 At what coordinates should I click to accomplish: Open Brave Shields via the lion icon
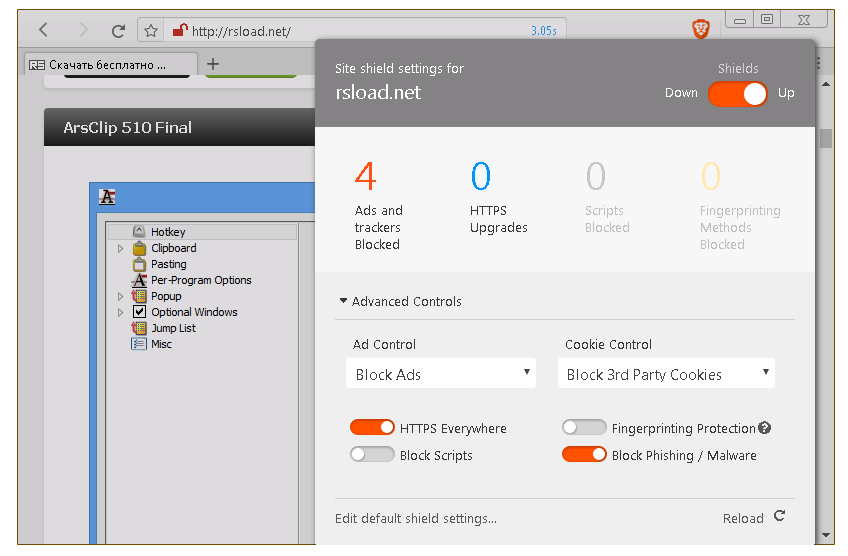(701, 29)
